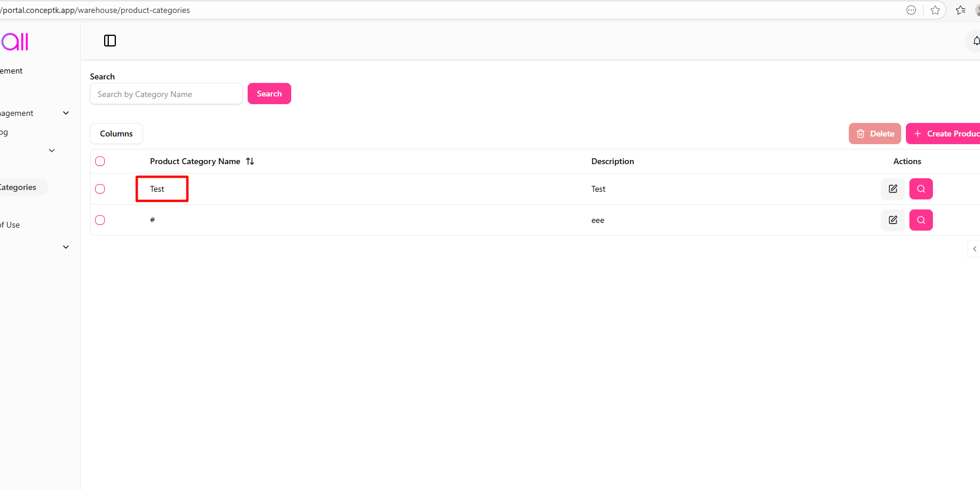The height and width of the screenshot is (490, 980).
Task: Sort by Product Category Name arrows
Action: tap(250, 161)
